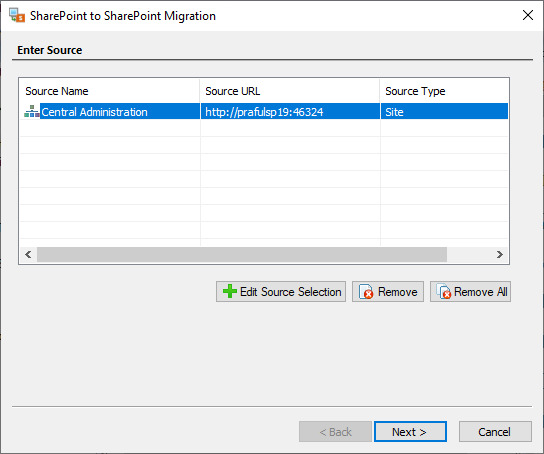The width and height of the screenshot is (544, 454).
Task: Click the horizontal scrollbar right arrow
Action: (500, 254)
